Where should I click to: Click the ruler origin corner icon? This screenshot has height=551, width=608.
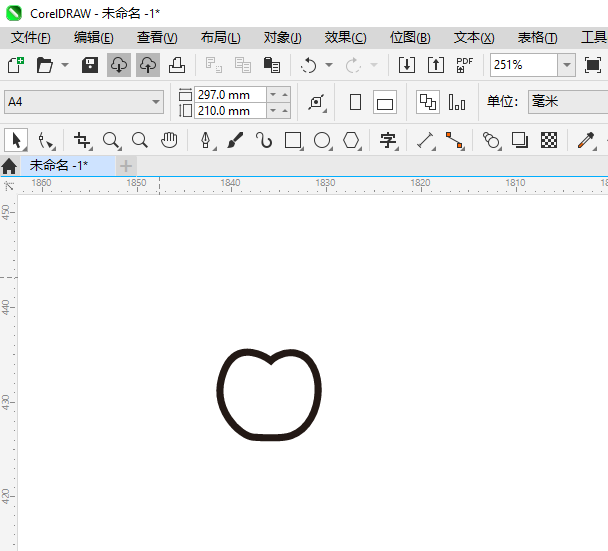tap(9, 186)
